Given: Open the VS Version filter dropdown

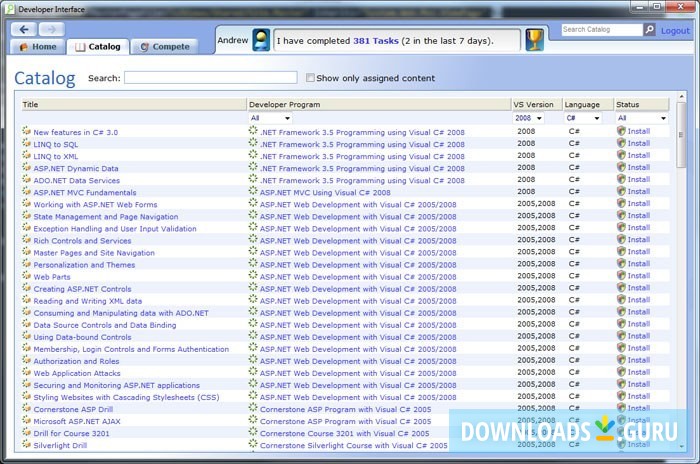Looking at the screenshot, I should [528, 118].
